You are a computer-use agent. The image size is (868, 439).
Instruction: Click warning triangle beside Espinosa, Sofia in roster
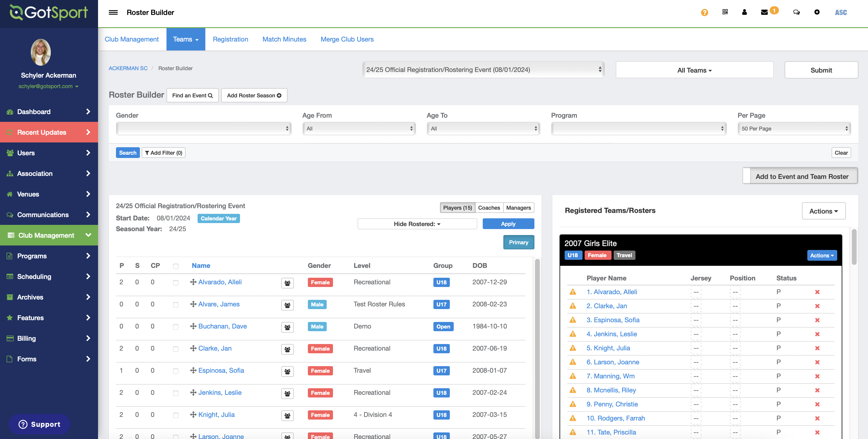click(x=572, y=320)
